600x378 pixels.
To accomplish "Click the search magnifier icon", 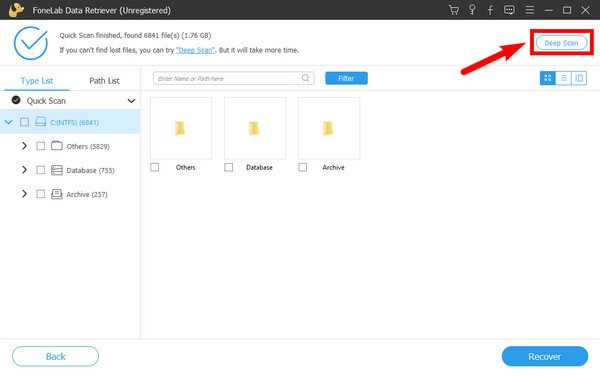I will tap(305, 78).
